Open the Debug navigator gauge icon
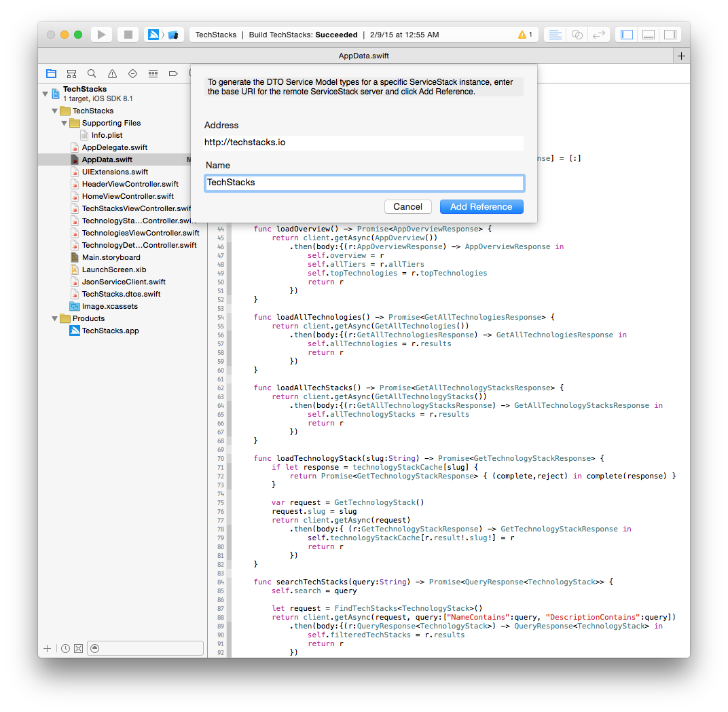The width and height of the screenshot is (728, 712). pos(153,73)
